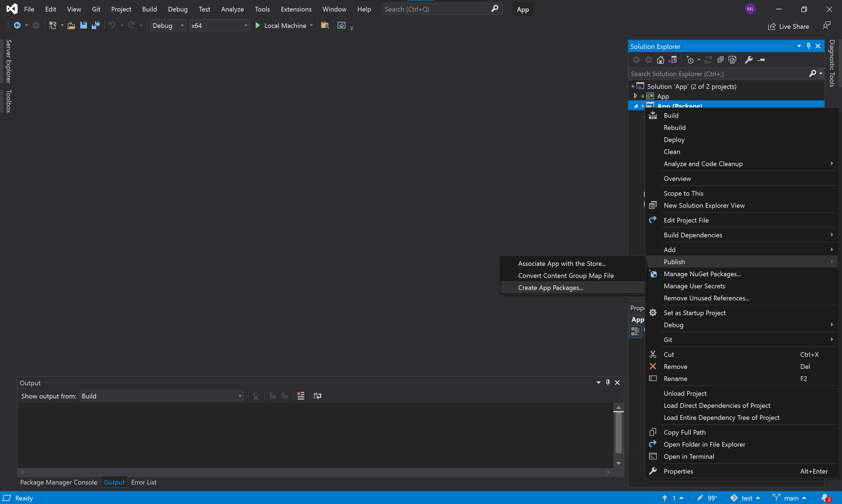The width and height of the screenshot is (842, 504).
Task: Click the pending changes pencil 99* indicator
Action: [707, 498]
